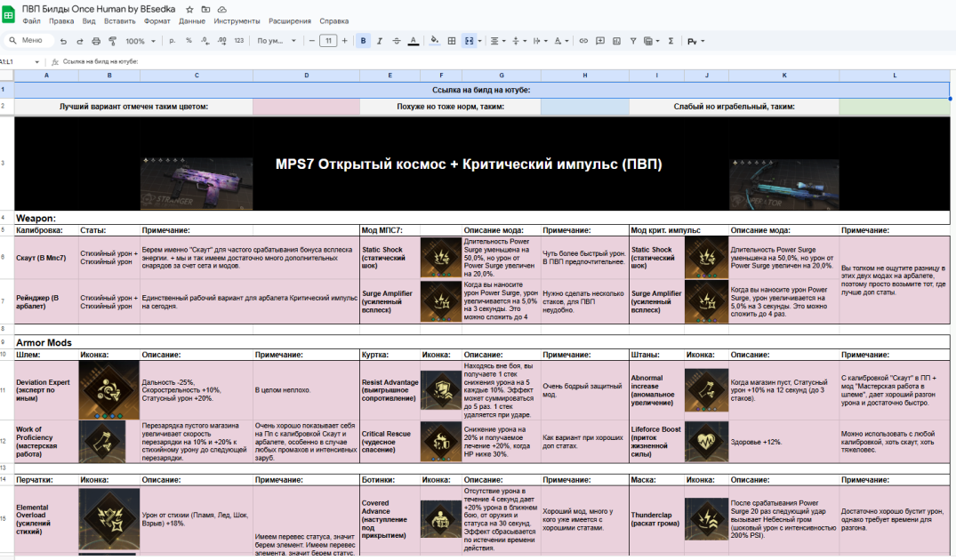Expand the name box dropdown
Image resolution: width=956 pixels, height=560 pixels.
[37, 61]
